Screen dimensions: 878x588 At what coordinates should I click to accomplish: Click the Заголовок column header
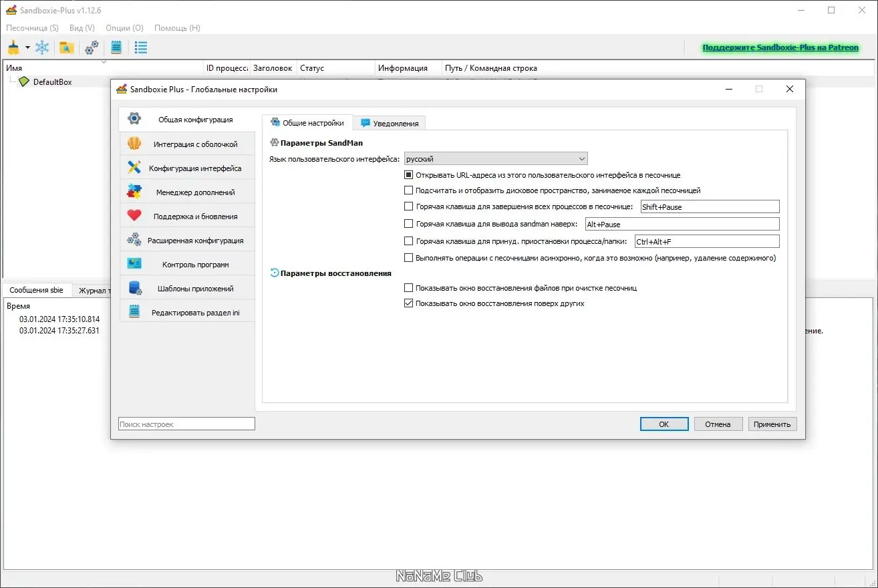pos(273,68)
